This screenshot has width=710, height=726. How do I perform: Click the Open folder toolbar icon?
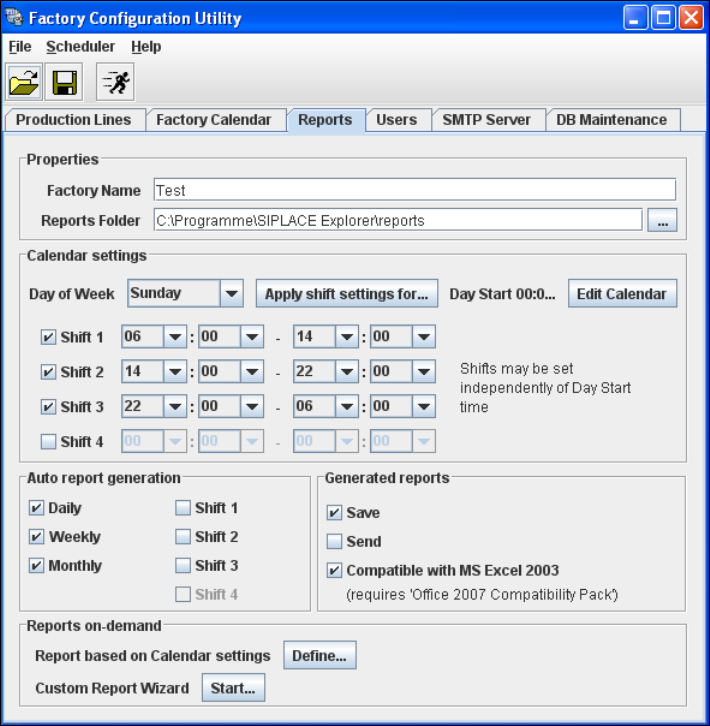(24, 82)
